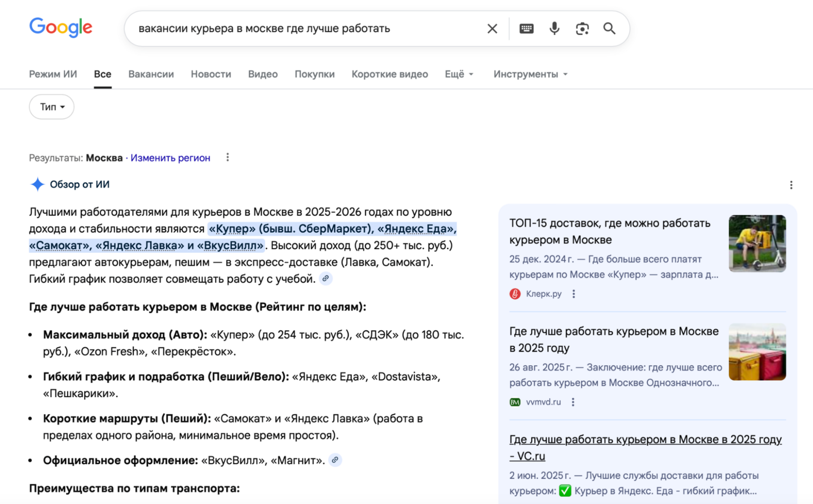
Task: Open source link icon after «Магнит»
Action: pyautogui.click(x=335, y=460)
